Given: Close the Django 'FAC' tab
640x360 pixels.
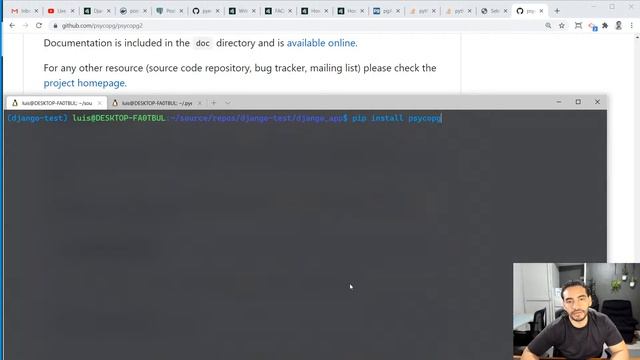Looking at the screenshot, I should [x=290, y=11].
